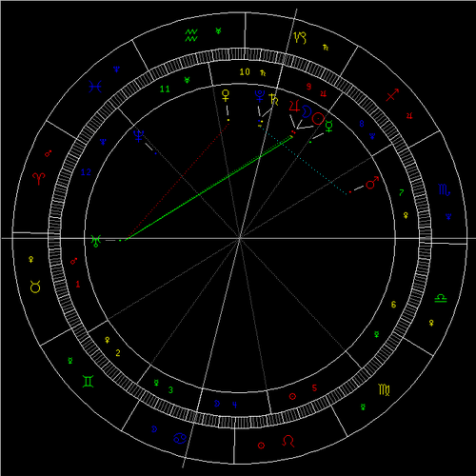Click the green Aquarius zodiac glyph
Image resolution: width=476 pixels, height=476 pixels.
coord(191,35)
